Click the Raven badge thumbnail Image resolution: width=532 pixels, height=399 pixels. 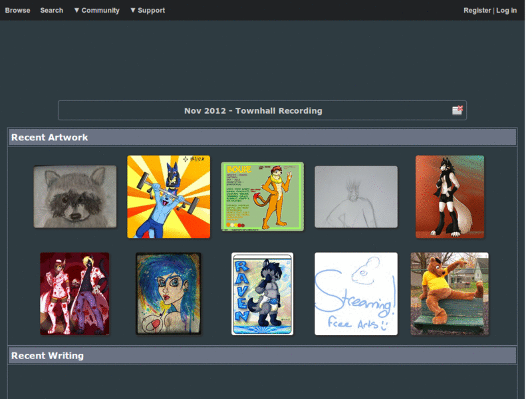click(x=262, y=293)
